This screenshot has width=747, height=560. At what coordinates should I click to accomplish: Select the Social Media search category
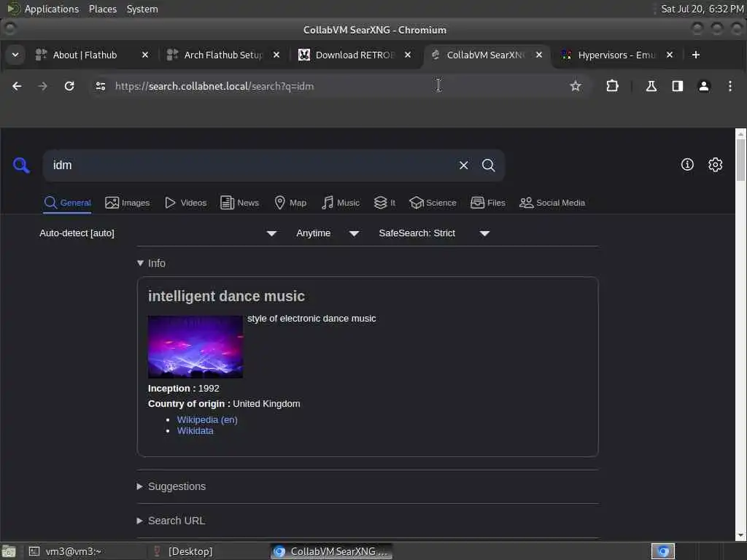coord(551,203)
